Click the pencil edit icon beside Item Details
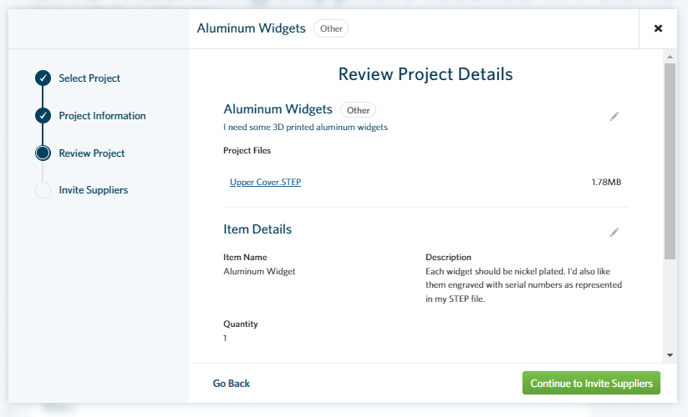The width and height of the screenshot is (688, 417). [x=614, y=232]
